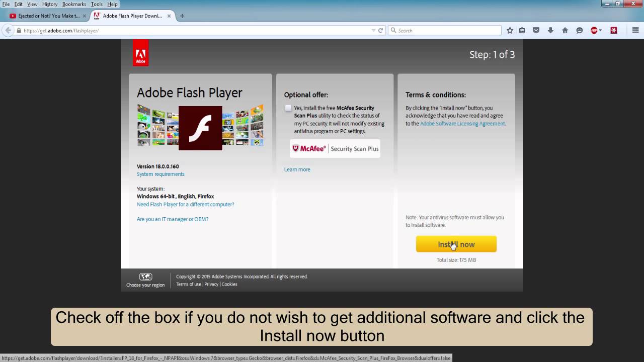Open the Tools menu

tap(97, 4)
